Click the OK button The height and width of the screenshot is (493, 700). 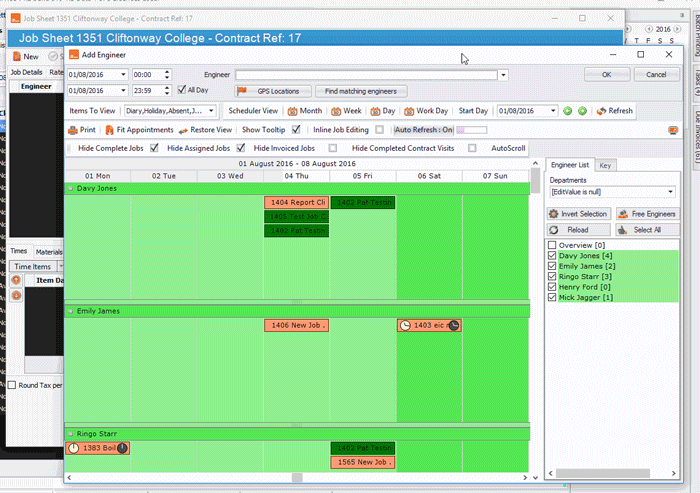tap(607, 75)
